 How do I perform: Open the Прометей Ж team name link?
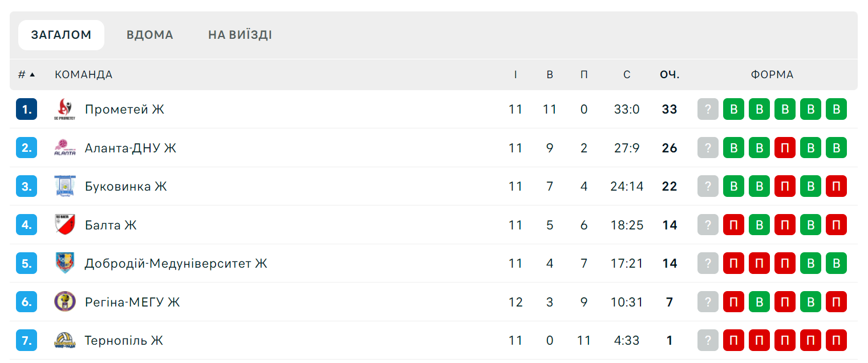point(124,109)
